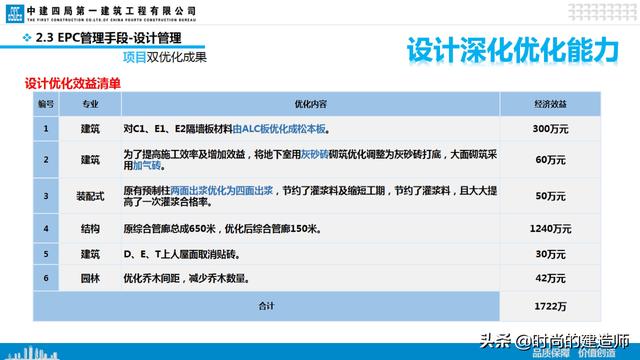Click the '42万元' value

(x=550, y=278)
